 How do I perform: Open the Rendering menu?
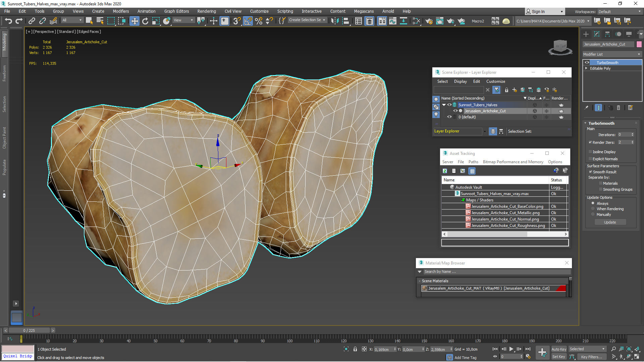click(207, 11)
